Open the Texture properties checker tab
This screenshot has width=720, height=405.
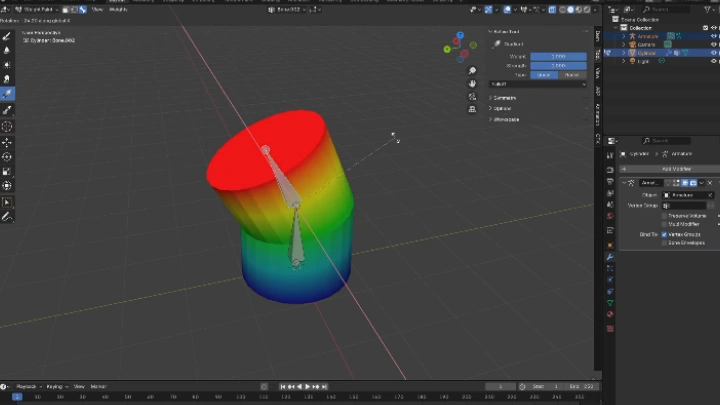pyautogui.click(x=610, y=329)
